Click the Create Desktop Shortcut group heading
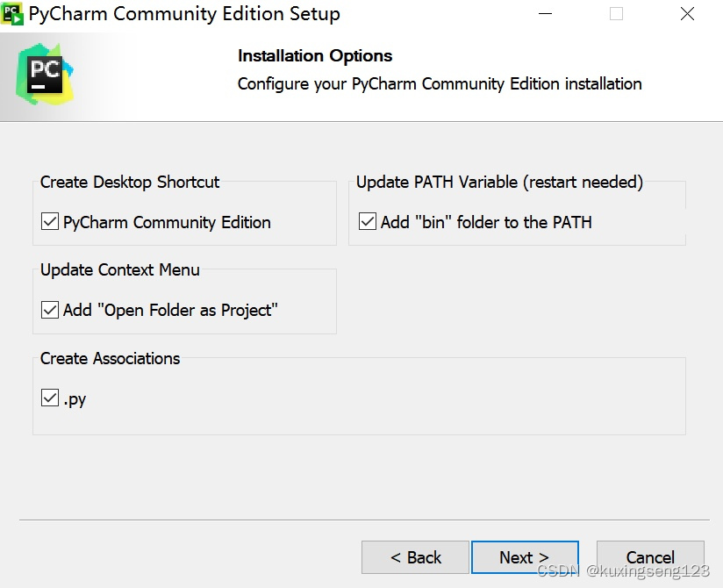The image size is (723, 588). tap(129, 182)
